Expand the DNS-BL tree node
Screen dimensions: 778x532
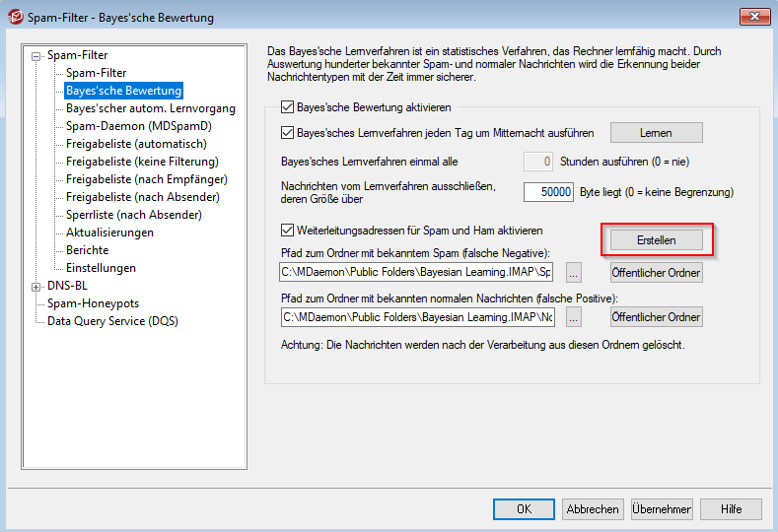(36, 287)
